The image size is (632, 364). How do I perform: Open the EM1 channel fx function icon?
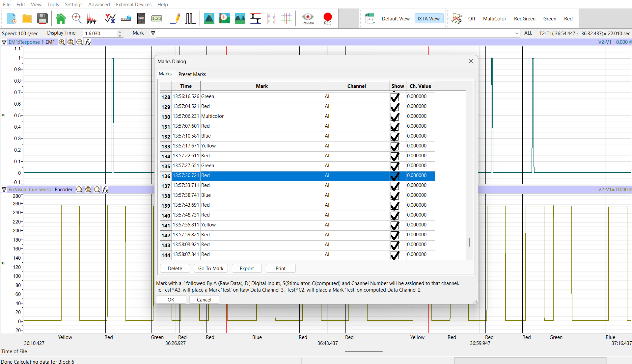[88, 42]
